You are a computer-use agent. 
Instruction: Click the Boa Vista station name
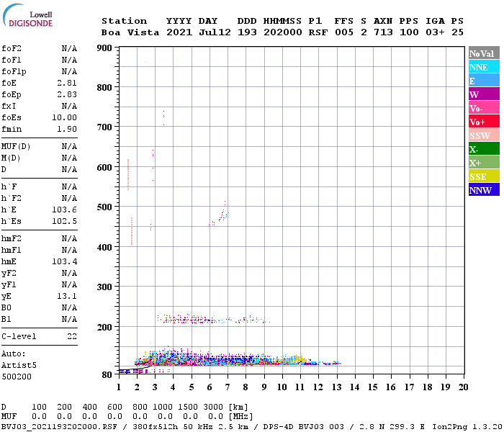(130, 32)
